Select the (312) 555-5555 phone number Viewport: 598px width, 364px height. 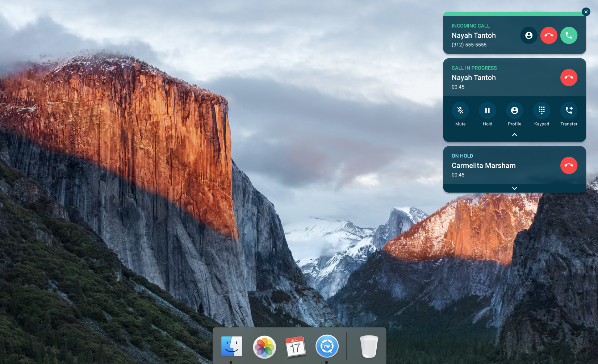(469, 45)
